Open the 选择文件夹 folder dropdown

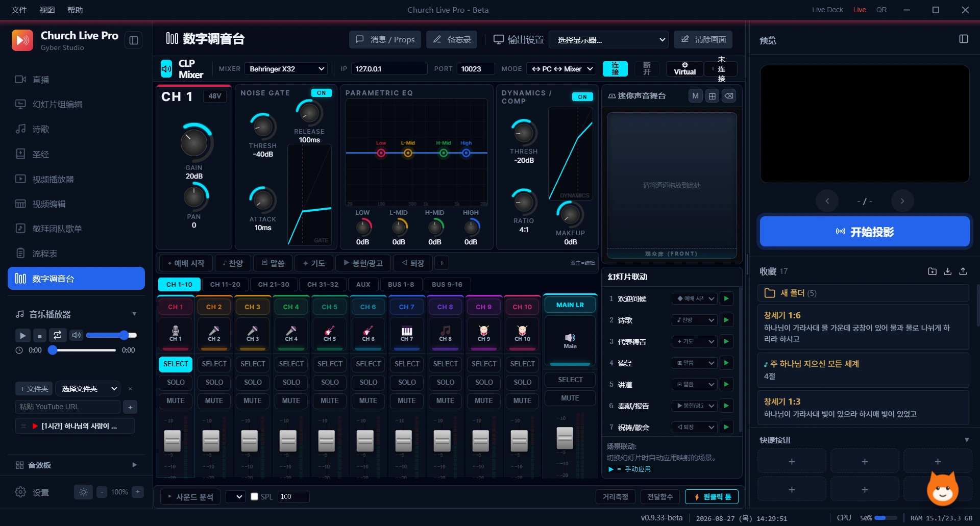coord(88,389)
